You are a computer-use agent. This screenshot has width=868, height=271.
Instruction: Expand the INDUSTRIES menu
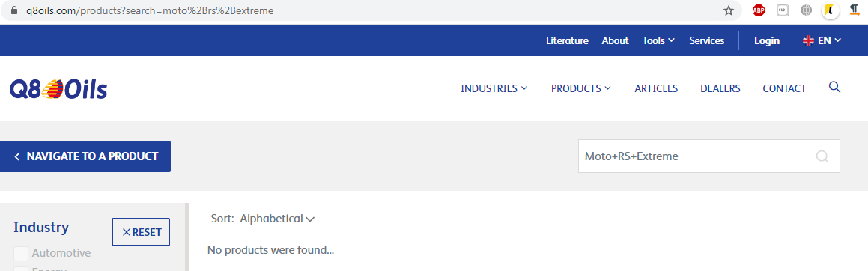click(494, 88)
